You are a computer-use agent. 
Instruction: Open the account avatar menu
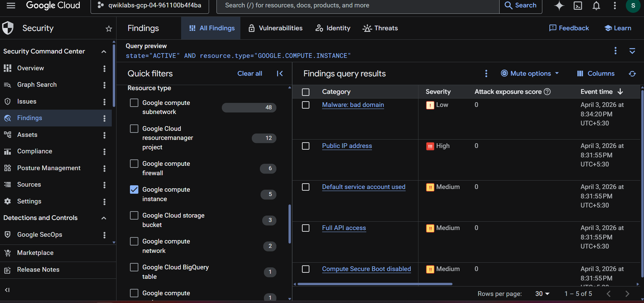pyautogui.click(x=633, y=5)
